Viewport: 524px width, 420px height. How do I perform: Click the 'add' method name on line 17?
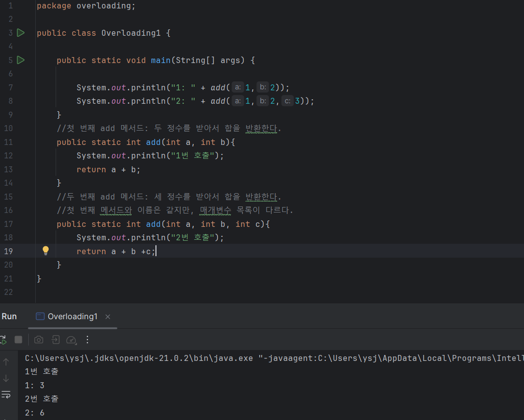point(153,224)
